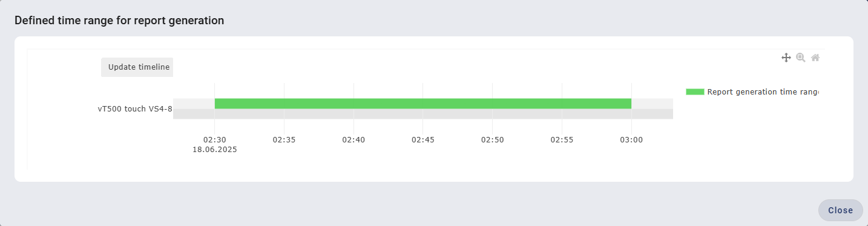Click the dialog title text
The image size is (868, 226).
click(x=119, y=21)
